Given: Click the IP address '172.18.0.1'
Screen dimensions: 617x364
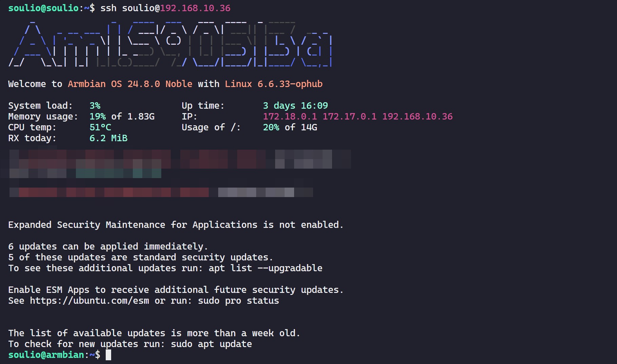Looking at the screenshot, I should tap(290, 116).
